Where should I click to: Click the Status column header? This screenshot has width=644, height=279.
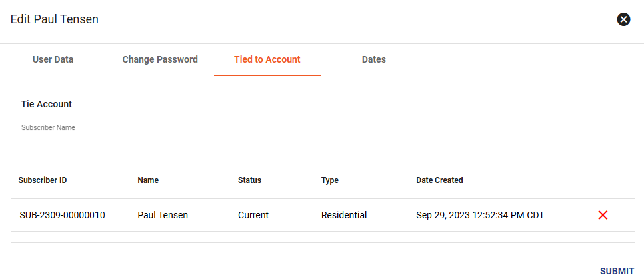(x=249, y=180)
